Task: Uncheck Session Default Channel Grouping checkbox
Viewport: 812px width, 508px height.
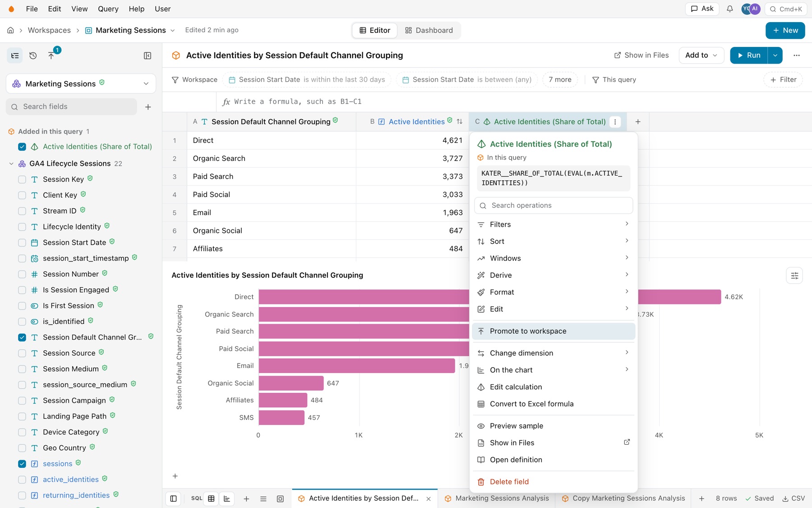Action: [x=22, y=337]
